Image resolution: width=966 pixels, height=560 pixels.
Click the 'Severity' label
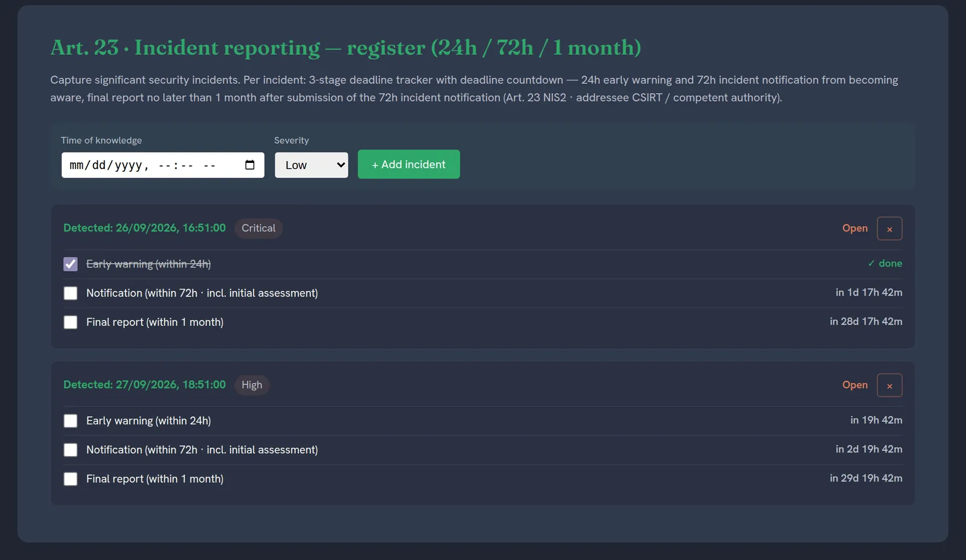click(x=292, y=140)
